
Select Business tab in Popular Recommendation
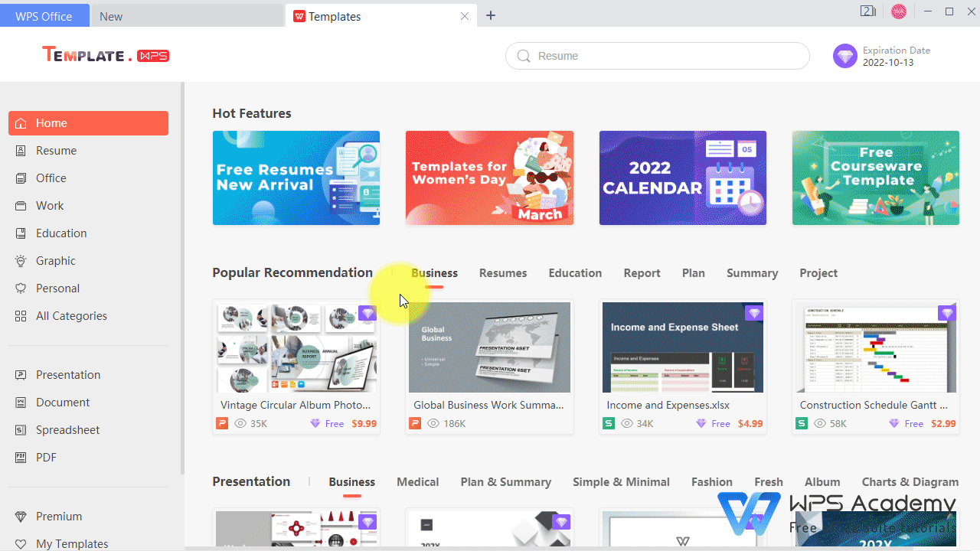(x=434, y=273)
